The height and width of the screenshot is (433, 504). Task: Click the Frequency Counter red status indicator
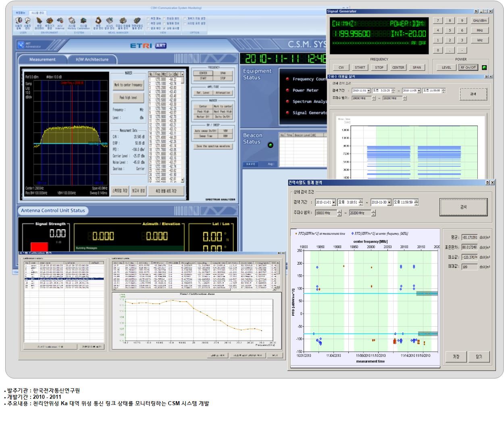[287, 79]
